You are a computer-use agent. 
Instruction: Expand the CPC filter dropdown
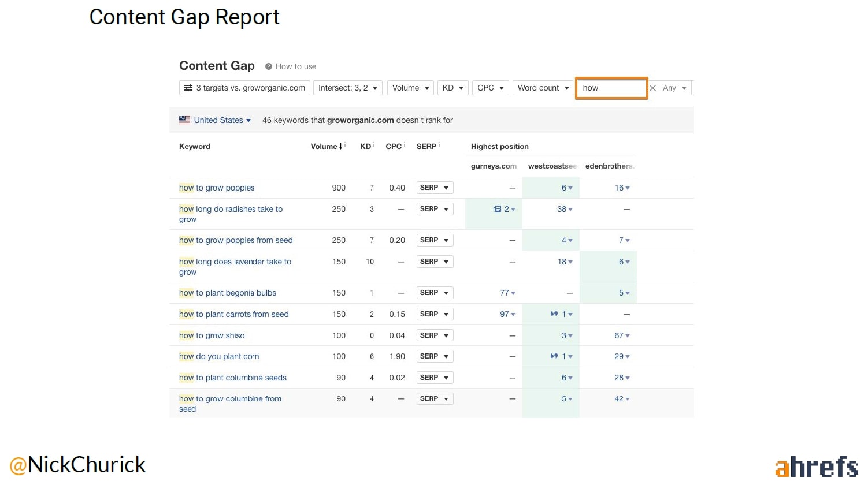point(490,88)
